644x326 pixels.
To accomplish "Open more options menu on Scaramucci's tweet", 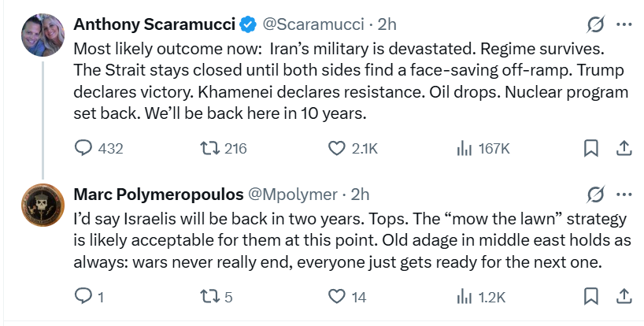I will 624,24.
